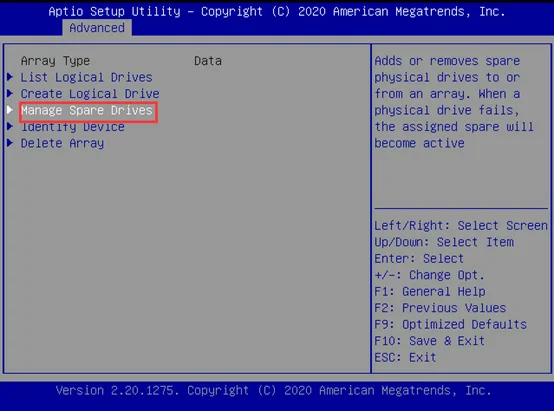
Task: Click 'ESC: Exit' hint
Action: tap(405, 357)
